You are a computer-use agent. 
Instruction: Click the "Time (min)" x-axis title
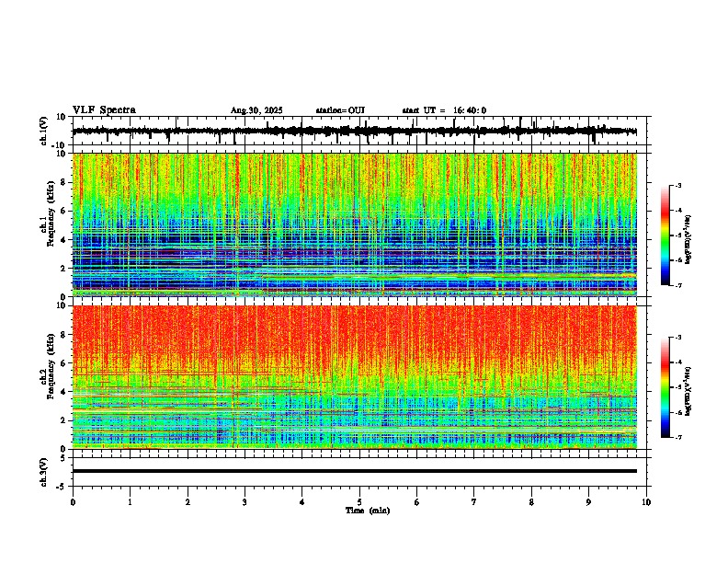point(368,511)
